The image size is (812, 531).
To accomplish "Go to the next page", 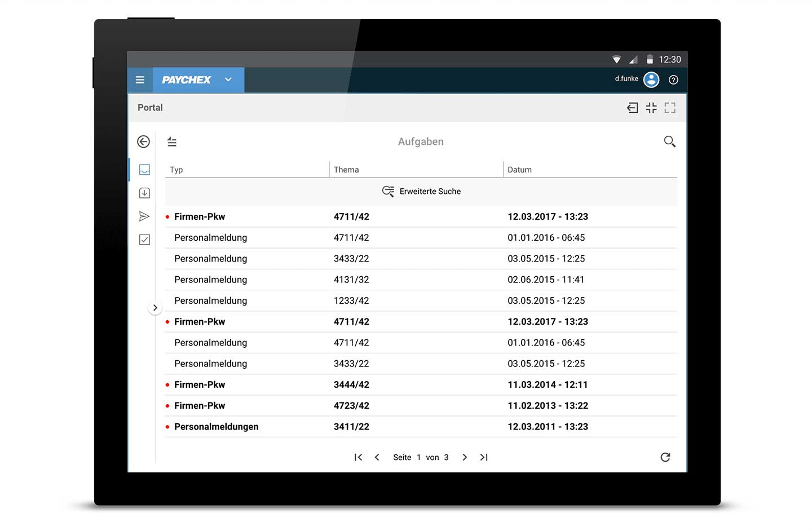I will (465, 457).
